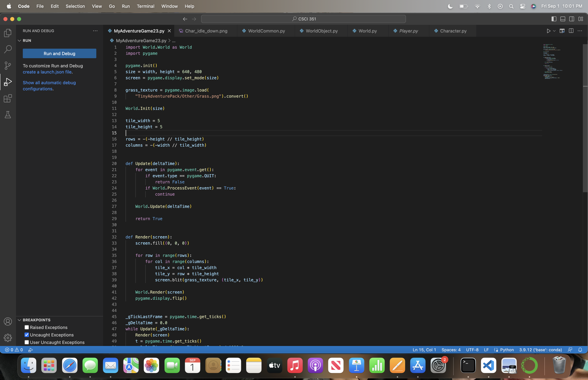The height and width of the screenshot is (380, 588).
Task: Enable the Raised Exceptions breakpoint checkbox
Action: [x=27, y=327]
